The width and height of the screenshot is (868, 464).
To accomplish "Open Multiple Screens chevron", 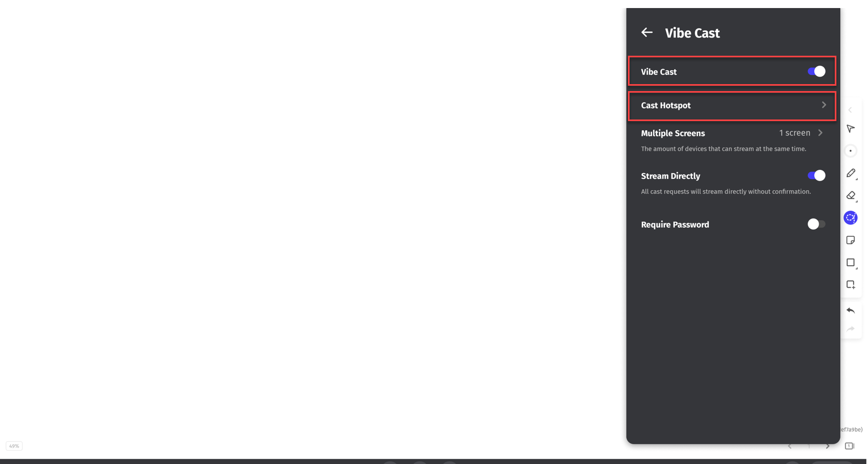I will click(x=820, y=133).
